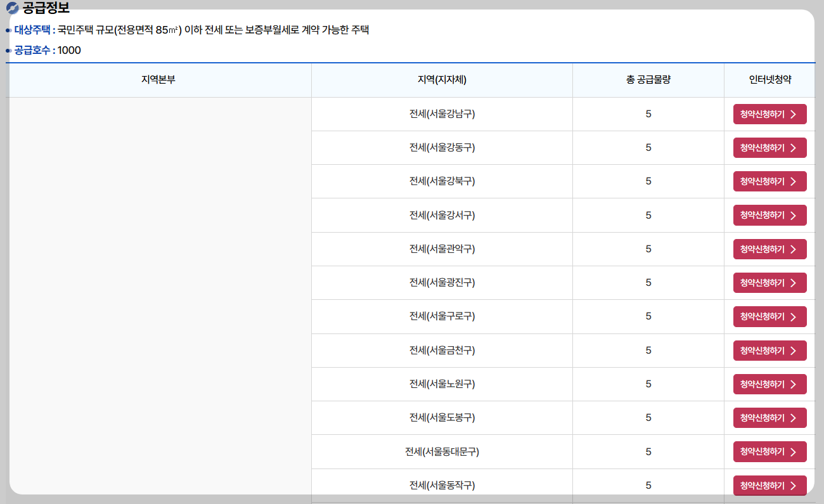Click 청약신청하기 for 전세(서울구로구)
This screenshot has width=824, height=504.
click(769, 316)
